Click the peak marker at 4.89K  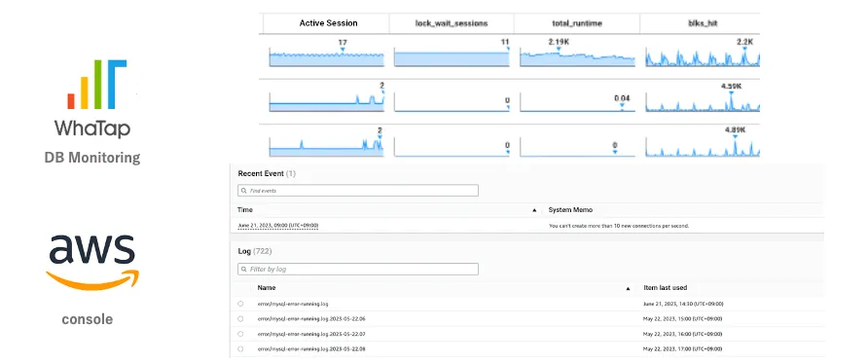[735, 138]
